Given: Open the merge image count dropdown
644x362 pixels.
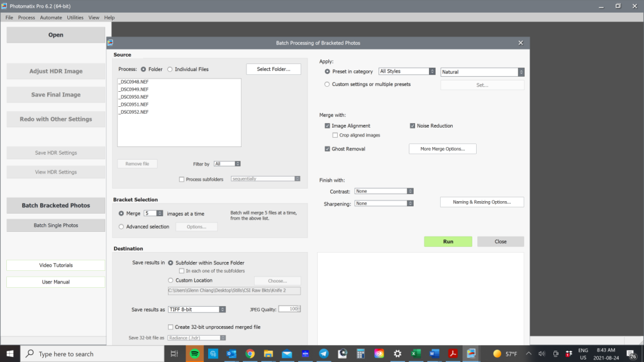Looking at the screenshot, I should click(160, 214).
